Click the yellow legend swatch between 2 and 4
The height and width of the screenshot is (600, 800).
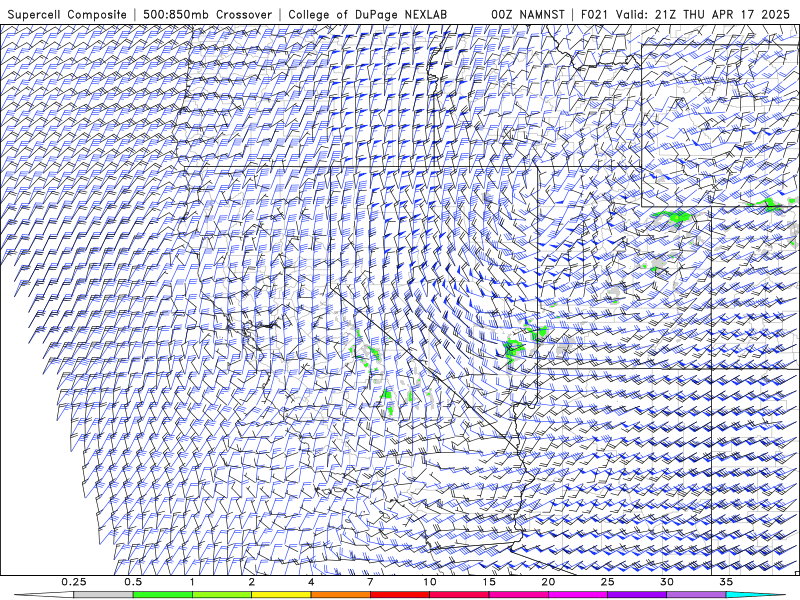[281, 595]
